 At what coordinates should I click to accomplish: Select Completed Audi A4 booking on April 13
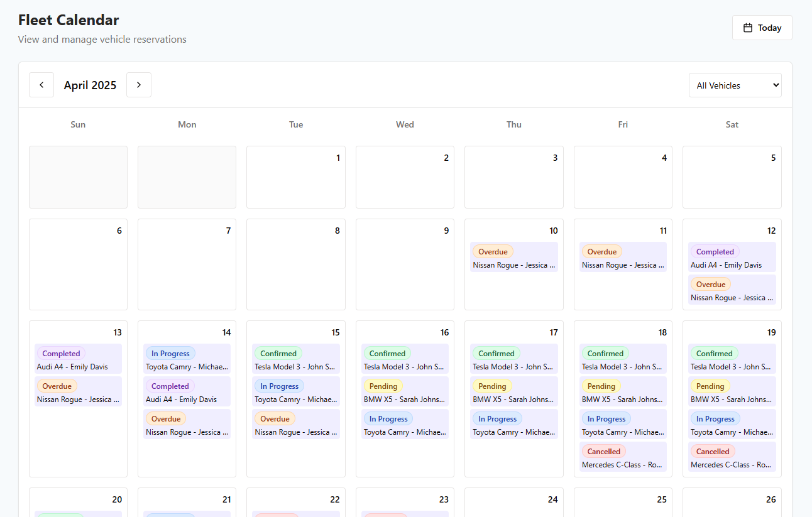pyautogui.click(x=78, y=360)
